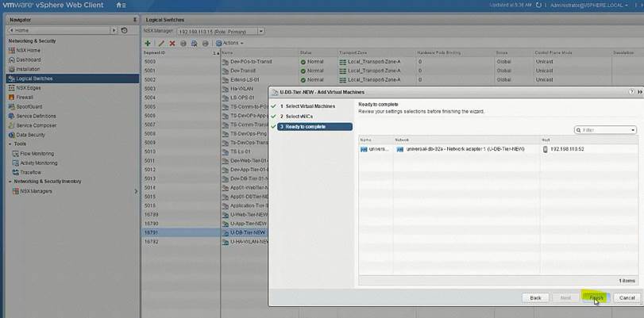Click the Filter input field
Image resolution: width=644 pixels, height=318 pixels.
604,130
